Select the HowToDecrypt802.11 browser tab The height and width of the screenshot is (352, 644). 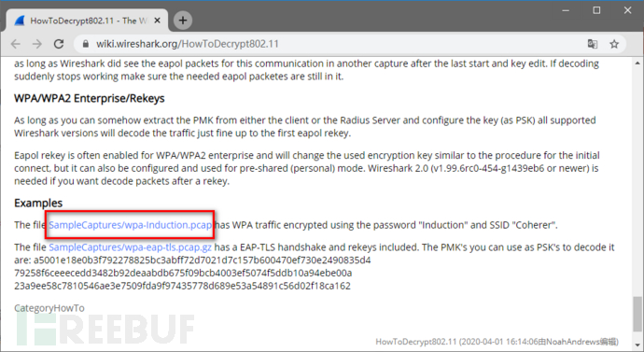[87, 21]
